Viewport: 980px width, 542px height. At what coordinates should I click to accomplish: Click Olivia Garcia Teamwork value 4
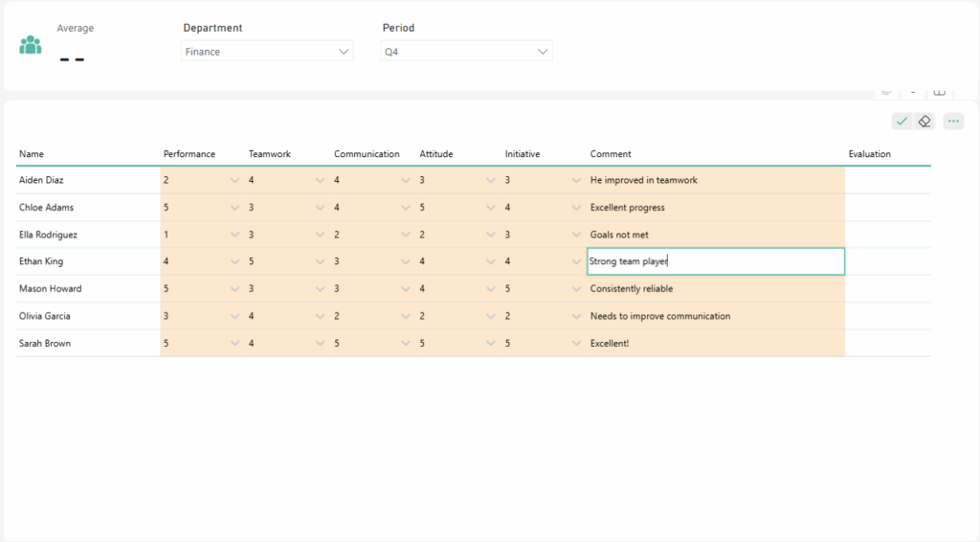point(252,316)
